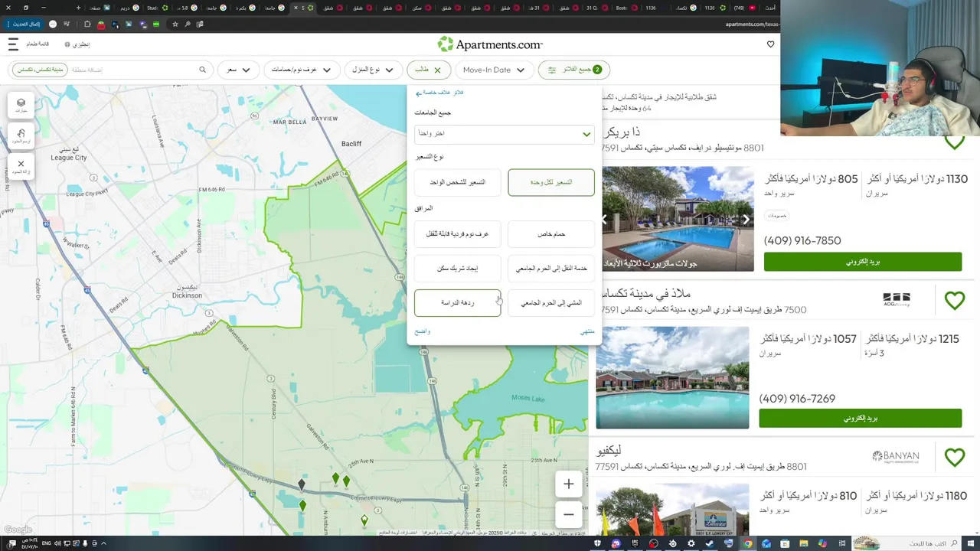Click منتهي done link in filter panel
This screenshot has width=980, height=551.
click(x=587, y=331)
